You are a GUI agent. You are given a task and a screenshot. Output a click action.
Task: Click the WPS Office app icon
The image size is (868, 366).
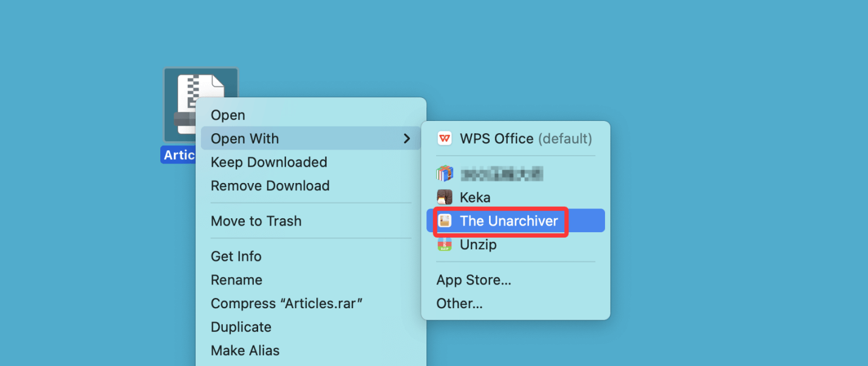pos(445,139)
